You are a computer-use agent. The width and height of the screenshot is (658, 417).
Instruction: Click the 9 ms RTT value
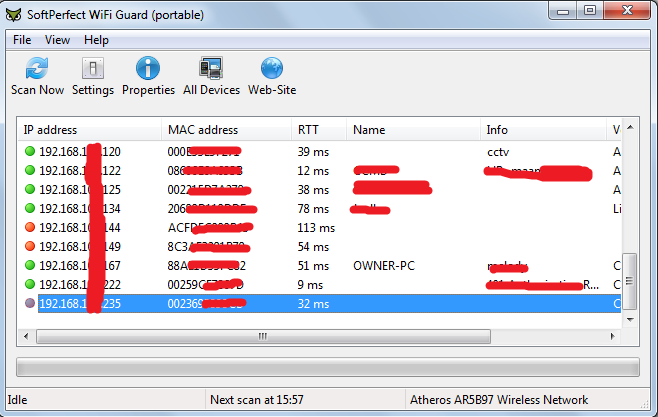click(x=310, y=285)
